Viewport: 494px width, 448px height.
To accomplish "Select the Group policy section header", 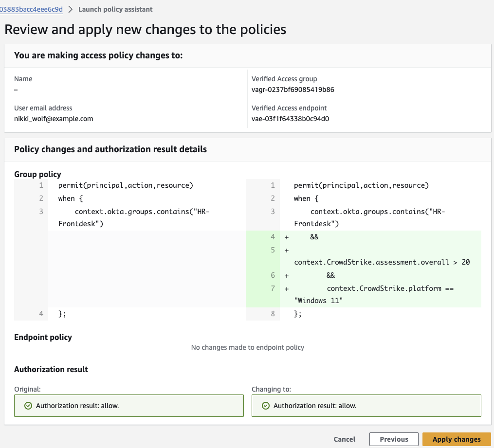I will [x=37, y=174].
